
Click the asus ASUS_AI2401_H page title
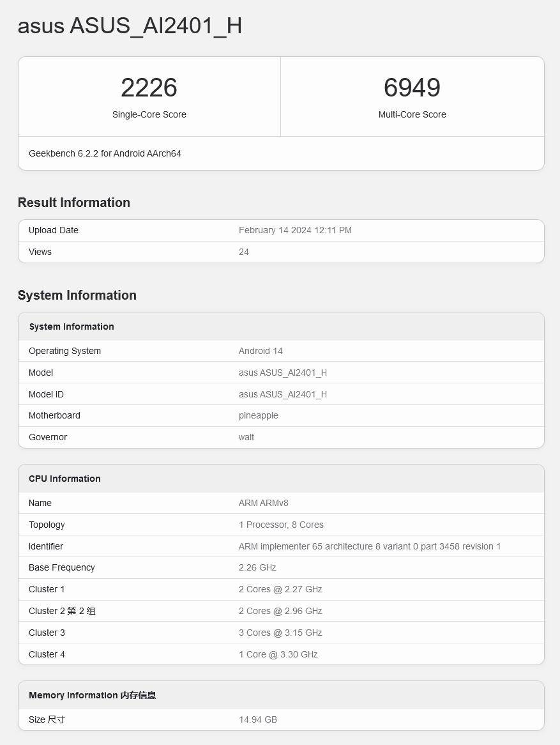[130, 26]
